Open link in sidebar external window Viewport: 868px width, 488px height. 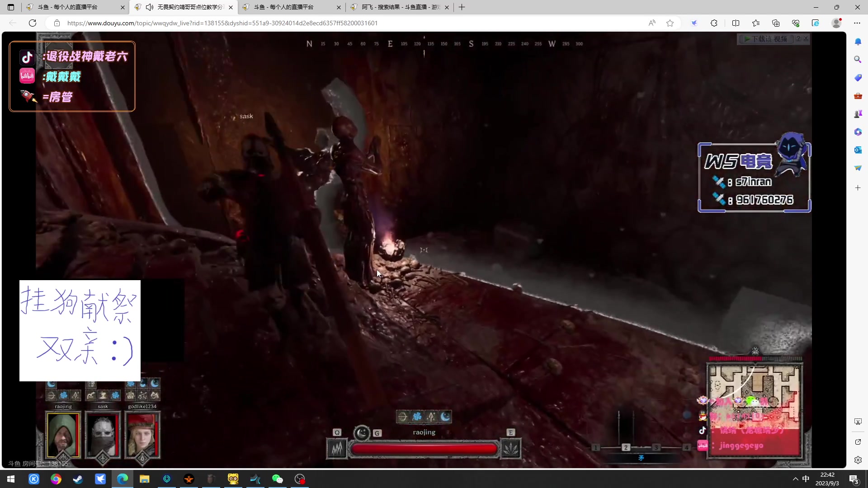tap(858, 442)
